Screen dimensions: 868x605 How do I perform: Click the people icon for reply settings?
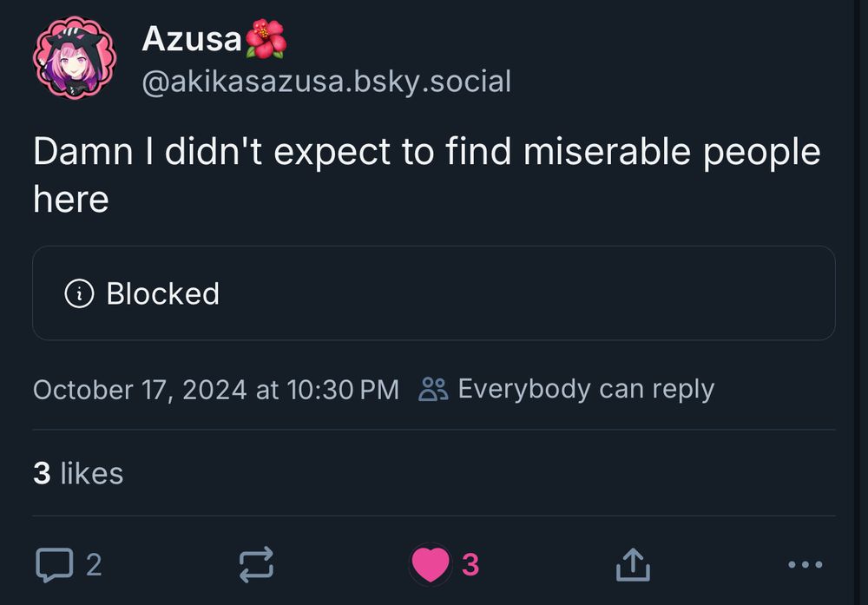433,389
